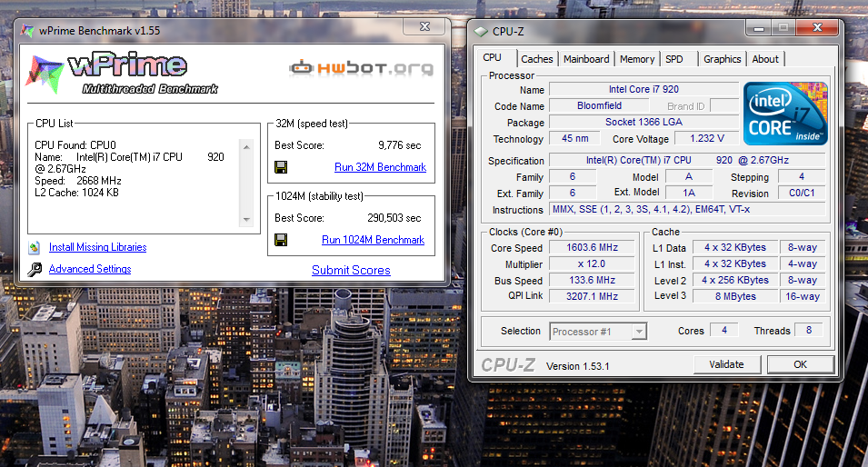
Task: Click the 32M best score 9,776 sec
Action: (400, 145)
